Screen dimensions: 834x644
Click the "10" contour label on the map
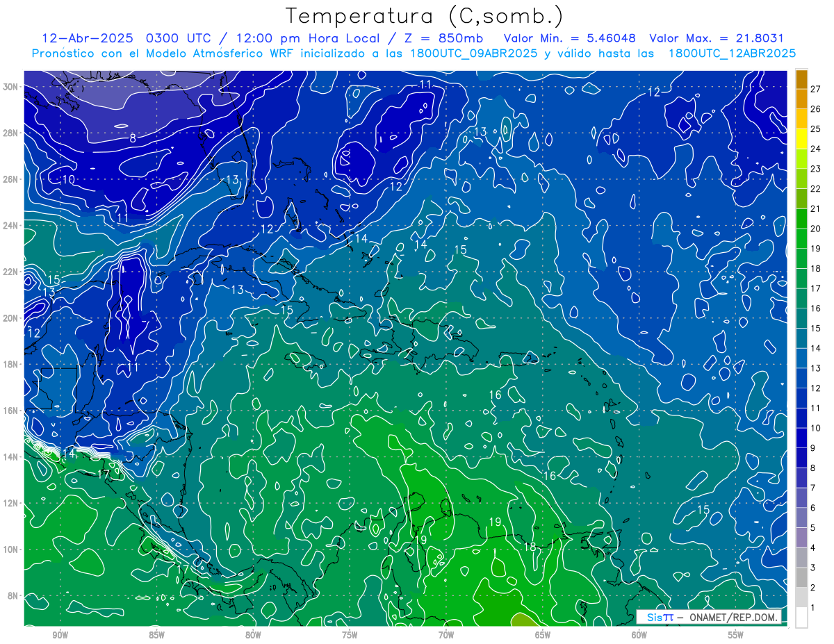point(68,179)
